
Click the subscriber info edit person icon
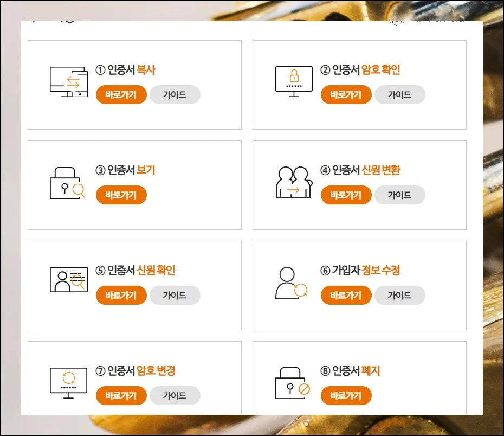click(x=292, y=283)
